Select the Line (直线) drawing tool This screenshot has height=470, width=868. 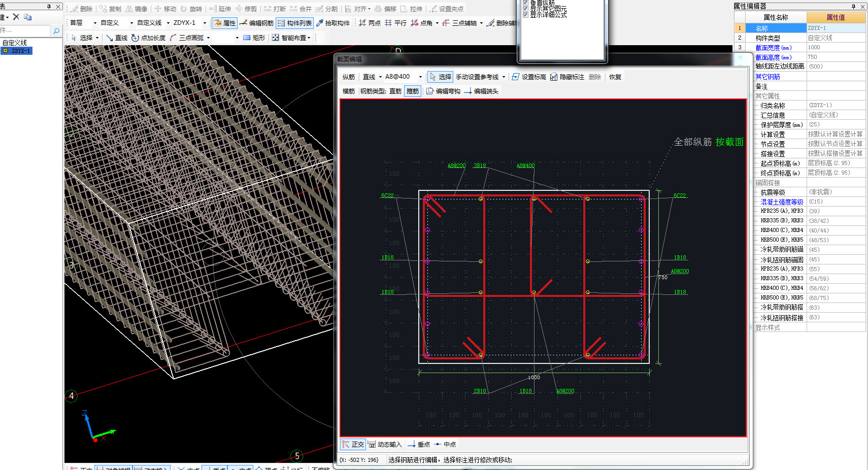(x=117, y=38)
